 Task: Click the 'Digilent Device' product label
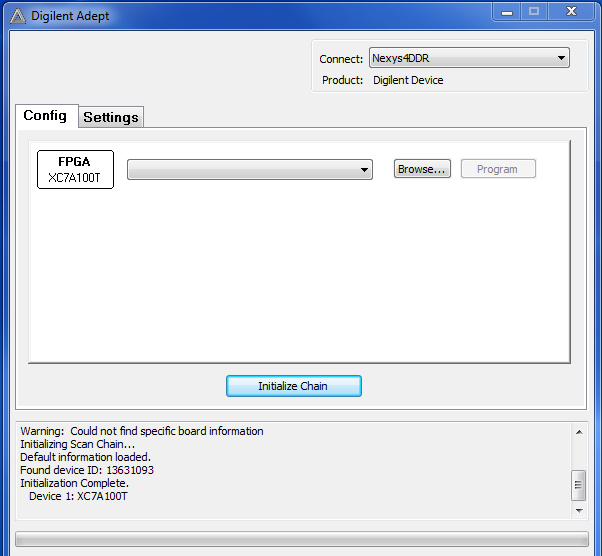pyautogui.click(x=408, y=80)
